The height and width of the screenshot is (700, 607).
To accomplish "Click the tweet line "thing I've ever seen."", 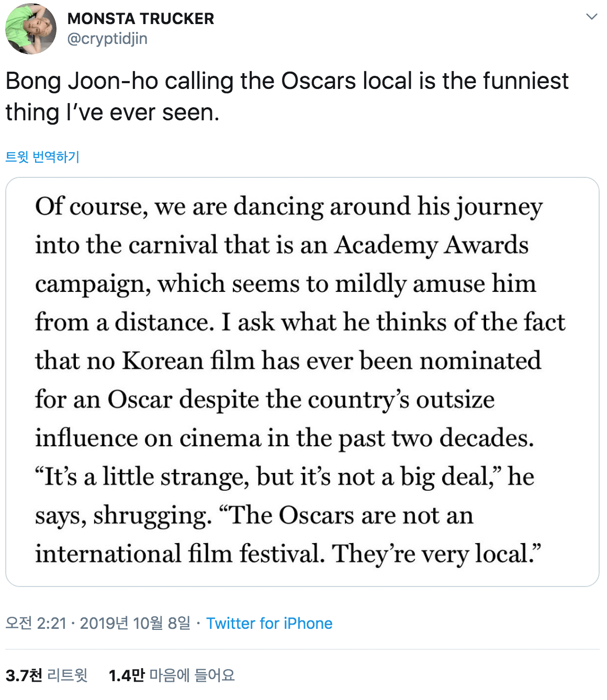I will tap(113, 112).
